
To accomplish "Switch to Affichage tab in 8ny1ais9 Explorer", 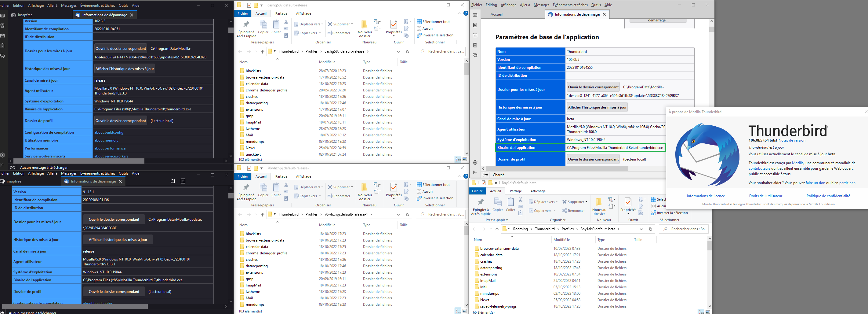I will click(538, 191).
